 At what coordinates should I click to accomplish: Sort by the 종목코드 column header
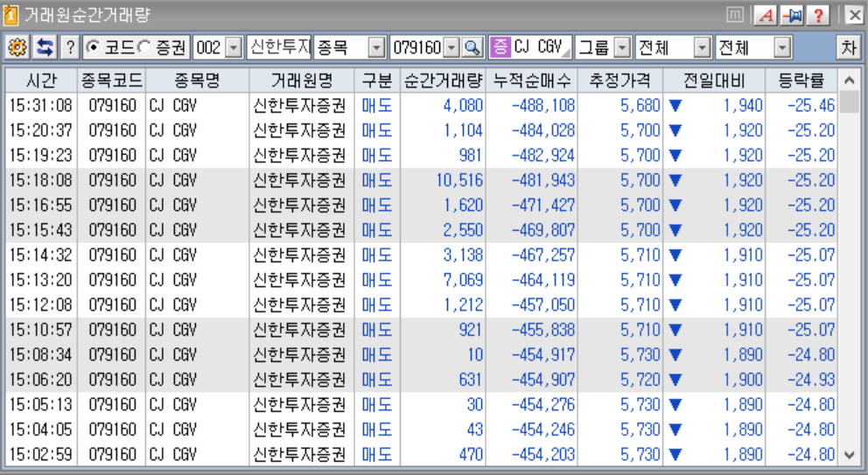pos(111,80)
